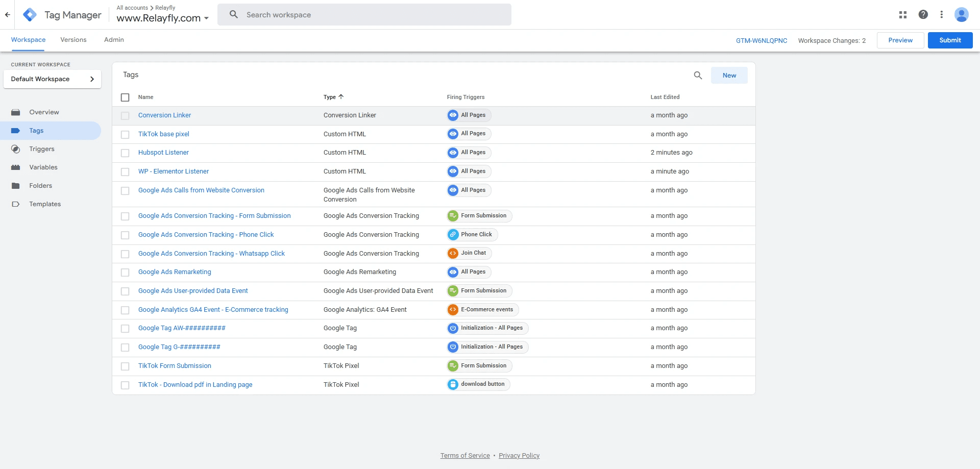This screenshot has height=469, width=980.
Task: Click the Variables sidebar icon
Action: point(16,167)
